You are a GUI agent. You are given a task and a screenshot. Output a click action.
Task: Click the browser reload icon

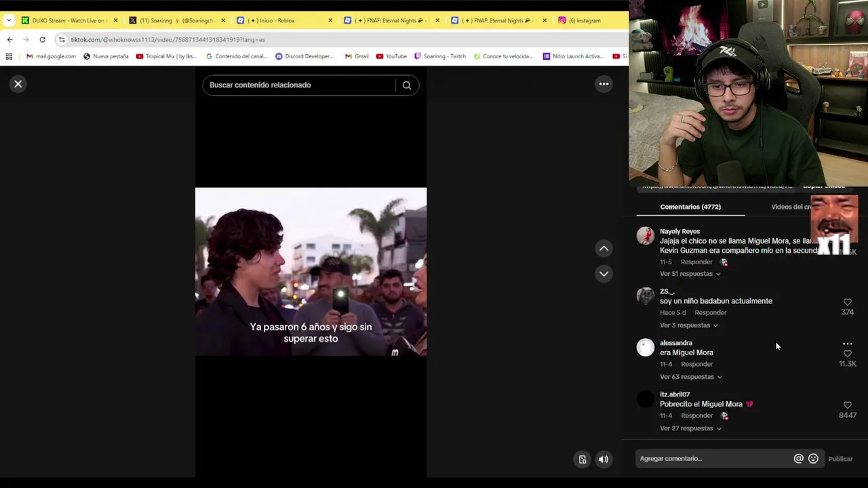[42, 39]
